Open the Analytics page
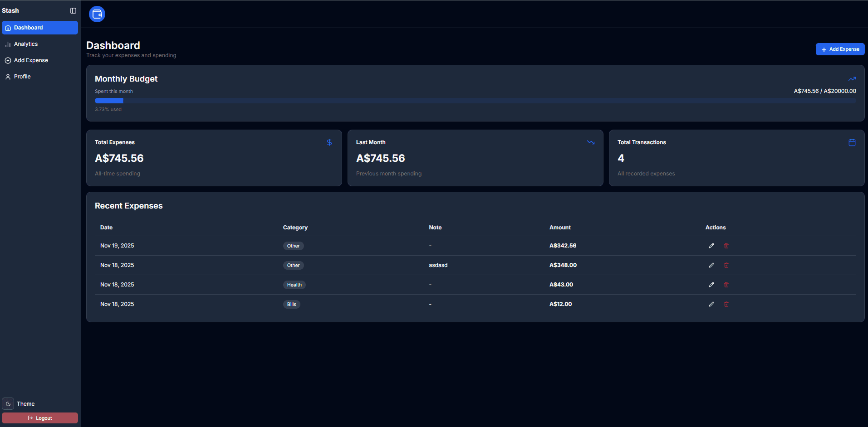The image size is (868, 427). (x=26, y=44)
